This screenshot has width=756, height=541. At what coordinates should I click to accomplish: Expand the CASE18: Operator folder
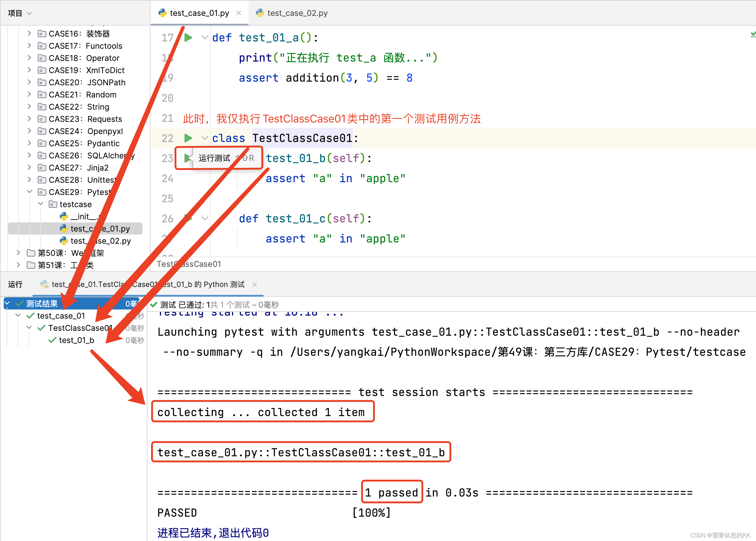point(29,58)
